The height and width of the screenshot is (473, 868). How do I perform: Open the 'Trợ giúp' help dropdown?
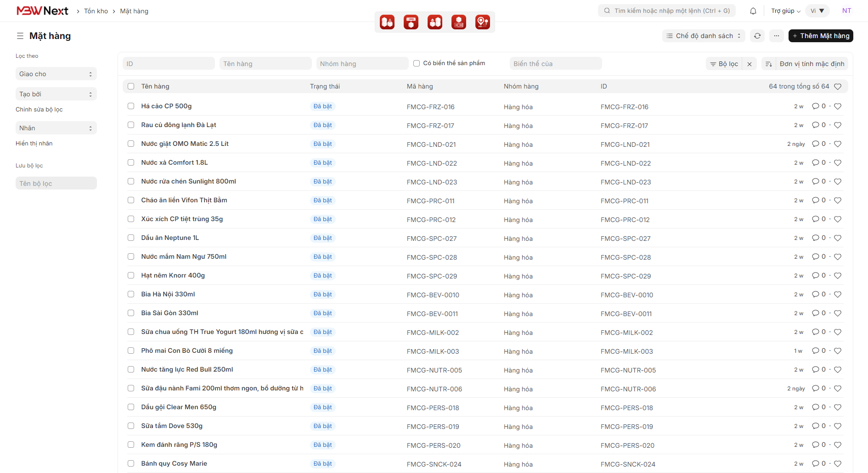coord(785,11)
